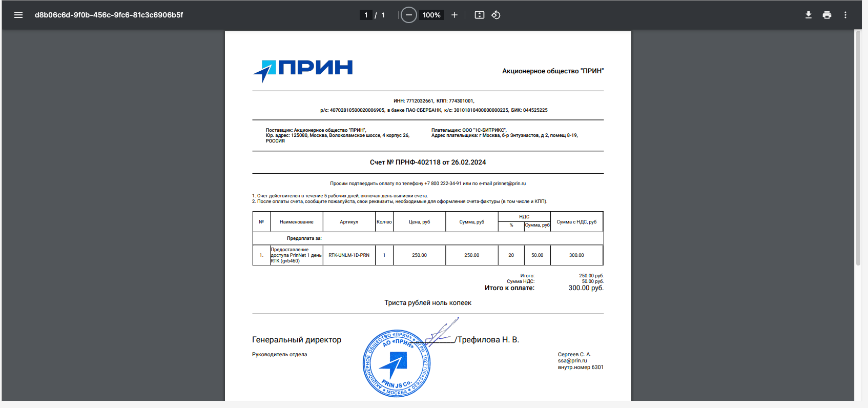Click the current page number field
This screenshot has width=868, height=408.
click(x=366, y=15)
